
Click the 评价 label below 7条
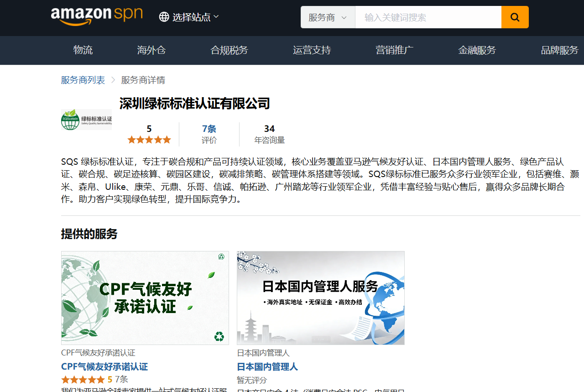(x=209, y=140)
